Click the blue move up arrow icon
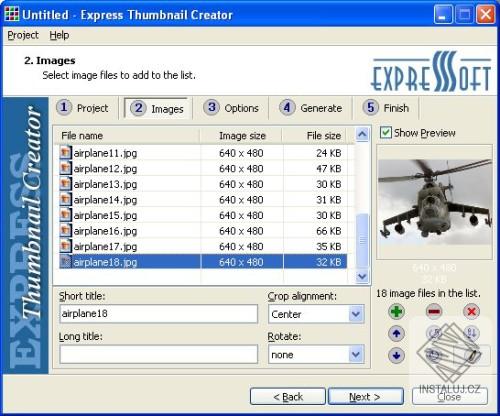500x416 pixels. tap(396, 333)
